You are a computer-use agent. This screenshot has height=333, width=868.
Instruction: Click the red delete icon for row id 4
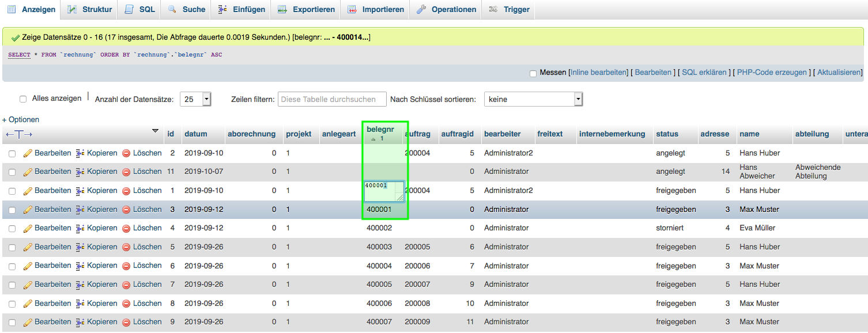click(x=126, y=229)
